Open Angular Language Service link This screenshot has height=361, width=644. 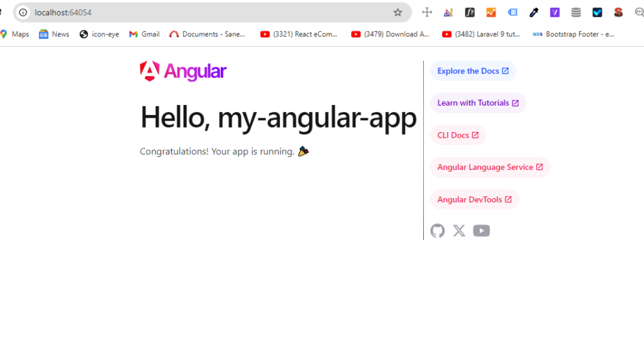(490, 167)
